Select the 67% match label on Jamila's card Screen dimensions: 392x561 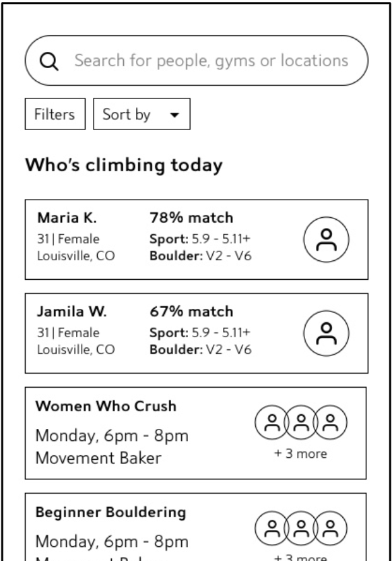click(191, 312)
